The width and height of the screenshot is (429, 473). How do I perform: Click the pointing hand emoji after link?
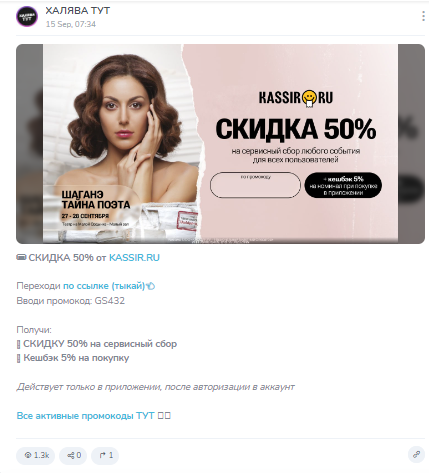point(151,286)
